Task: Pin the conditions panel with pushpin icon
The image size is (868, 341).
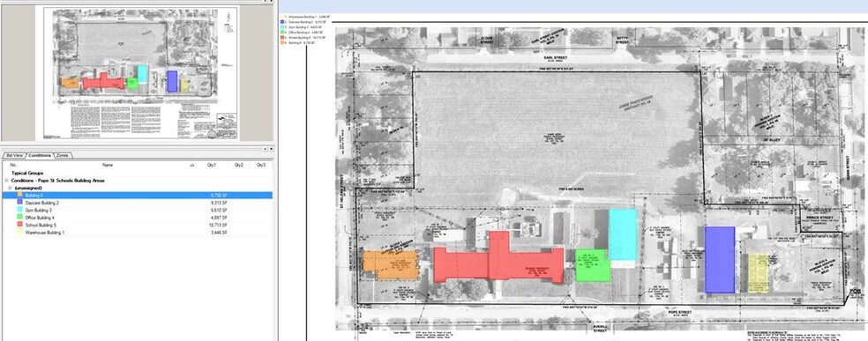Action: [x=266, y=149]
